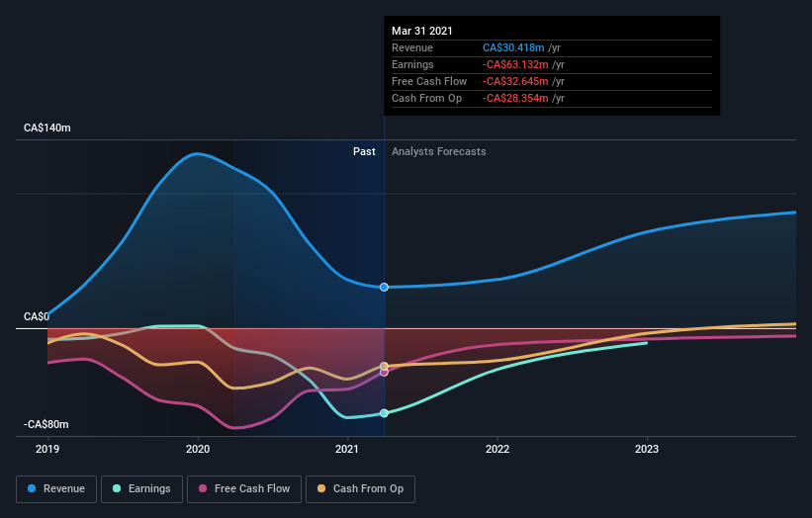Viewport: 812px width, 518px height.
Task: Click the -CA$28.354m cash from op value
Action: pos(515,98)
